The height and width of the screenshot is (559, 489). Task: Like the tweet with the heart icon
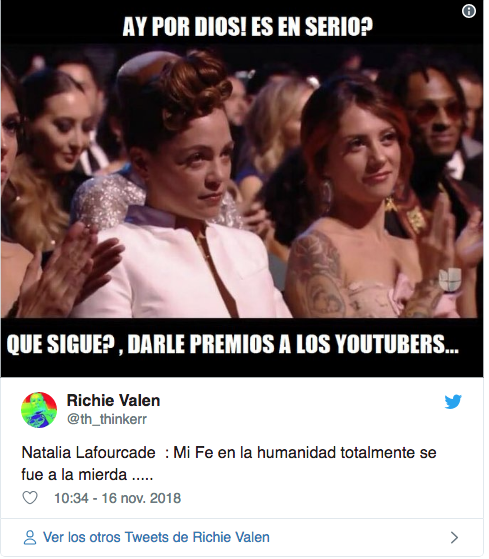click(x=30, y=502)
